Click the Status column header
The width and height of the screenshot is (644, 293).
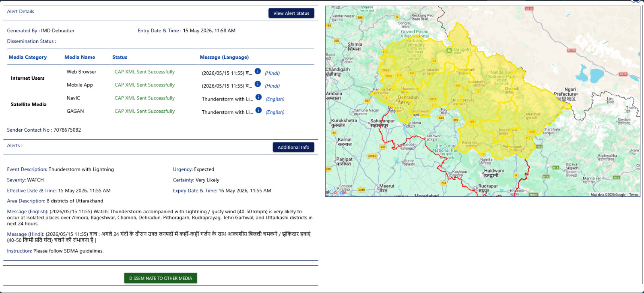(120, 57)
